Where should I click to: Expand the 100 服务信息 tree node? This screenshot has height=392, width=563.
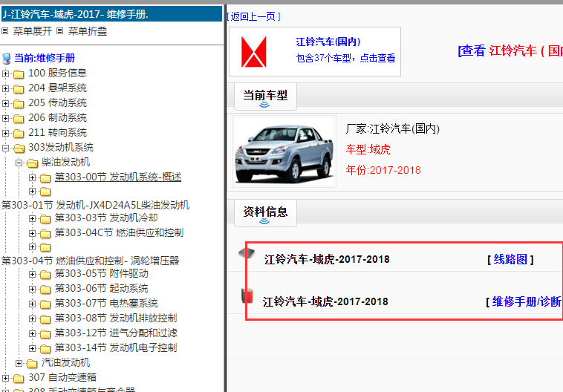5,73
